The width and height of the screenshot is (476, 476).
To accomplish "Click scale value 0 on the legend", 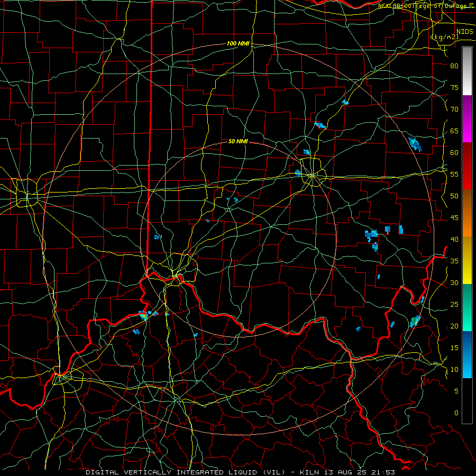I will [456, 413].
